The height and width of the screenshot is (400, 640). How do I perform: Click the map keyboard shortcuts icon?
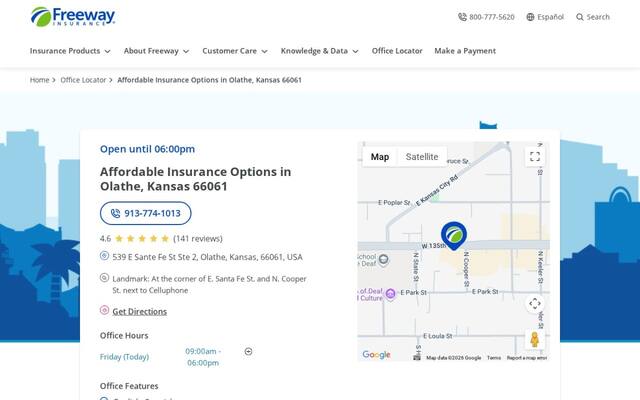(x=417, y=358)
